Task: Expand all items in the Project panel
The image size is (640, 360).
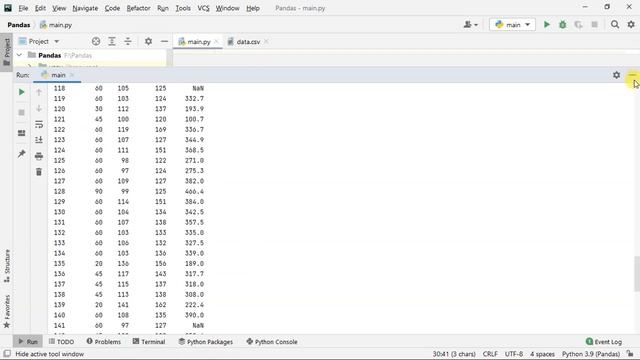Action: click(112, 41)
